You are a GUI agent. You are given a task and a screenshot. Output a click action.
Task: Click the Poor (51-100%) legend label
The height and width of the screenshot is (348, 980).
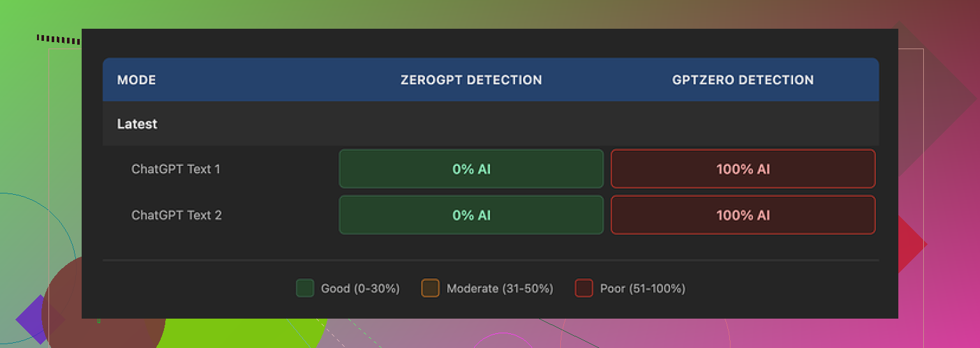[x=642, y=289]
